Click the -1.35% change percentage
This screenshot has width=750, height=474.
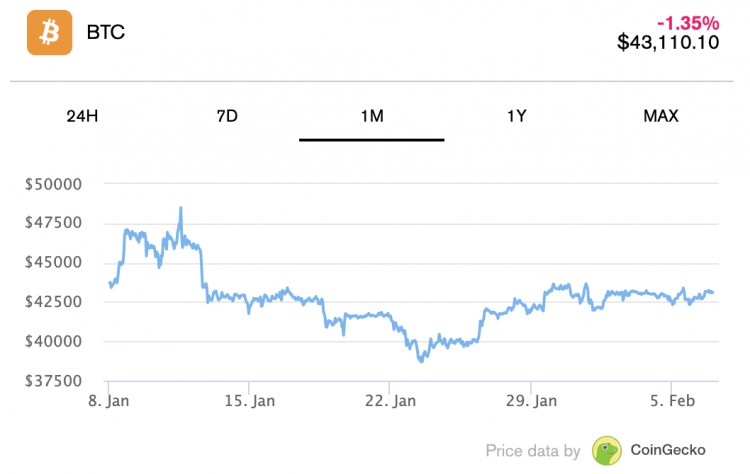point(688,23)
